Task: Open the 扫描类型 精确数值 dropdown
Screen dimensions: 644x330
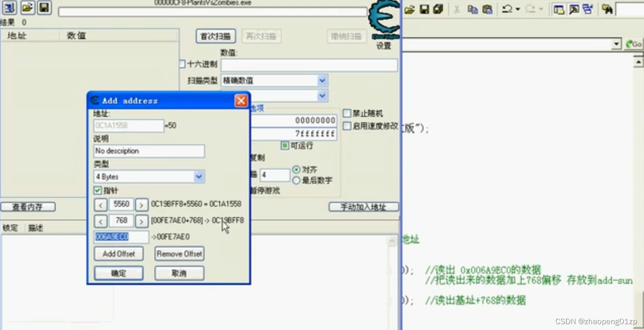Action: click(322, 81)
